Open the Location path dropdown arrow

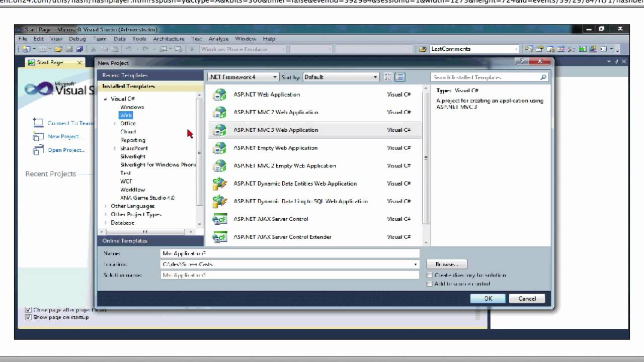416,264
